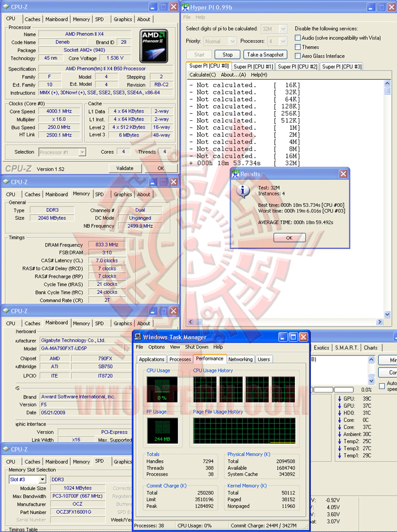Click the PF Usage 244 MB gauge
Image resolution: width=397 pixels, height=532 pixels.
(x=162, y=431)
